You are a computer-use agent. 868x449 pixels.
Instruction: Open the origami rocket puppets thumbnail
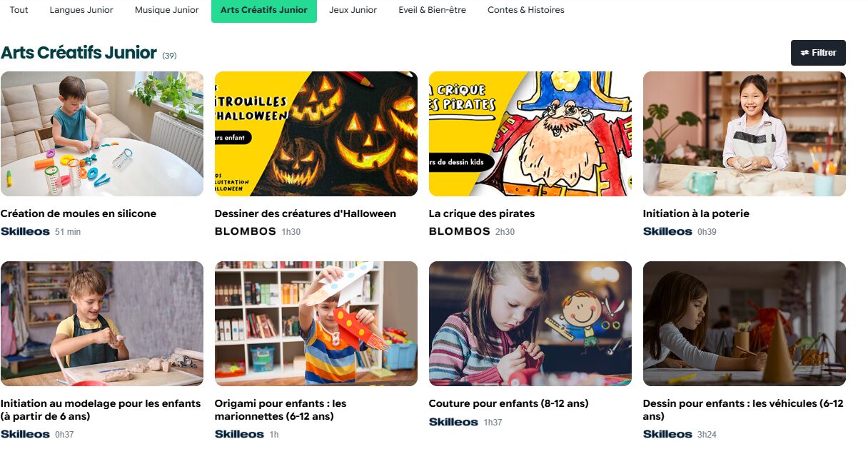pyautogui.click(x=316, y=323)
